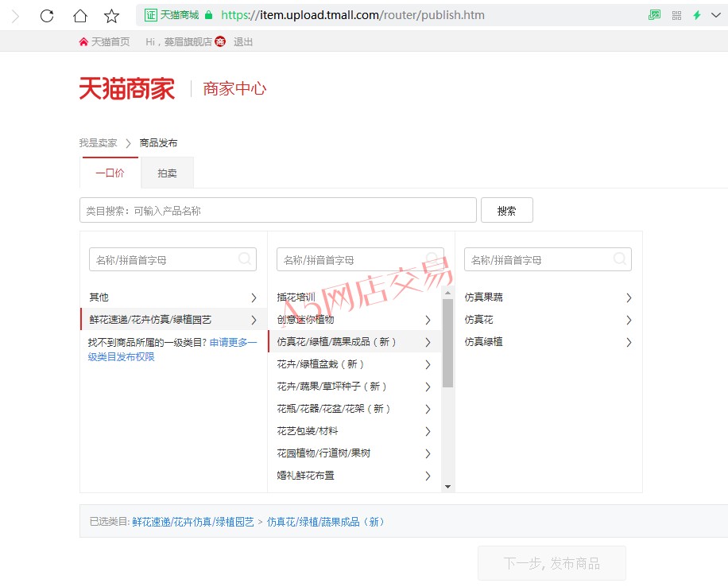The height and width of the screenshot is (587, 728).
Task: Expand chevron beside 鲜花速递/花卉仿真/绿植园艺
Action: click(x=254, y=320)
